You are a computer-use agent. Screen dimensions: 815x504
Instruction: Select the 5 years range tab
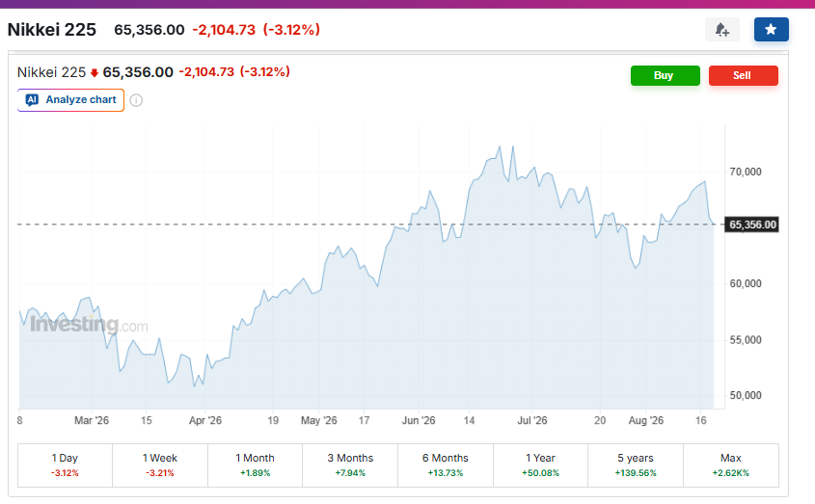click(636, 465)
